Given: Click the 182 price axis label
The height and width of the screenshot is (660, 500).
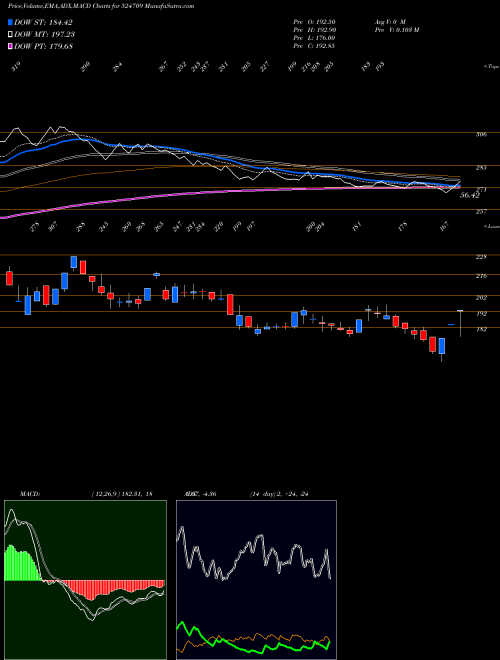Looking at the screenshot, I should pyautogui.click(x=481, y=330).
